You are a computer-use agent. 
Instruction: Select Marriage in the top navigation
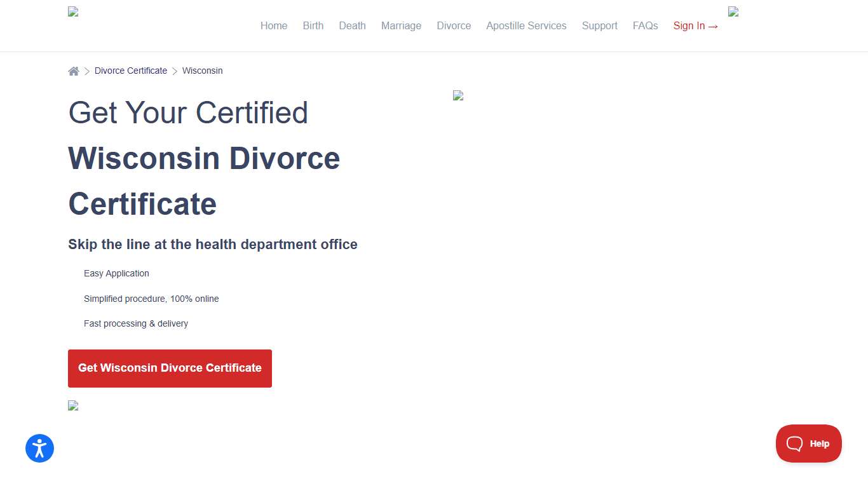401,25
